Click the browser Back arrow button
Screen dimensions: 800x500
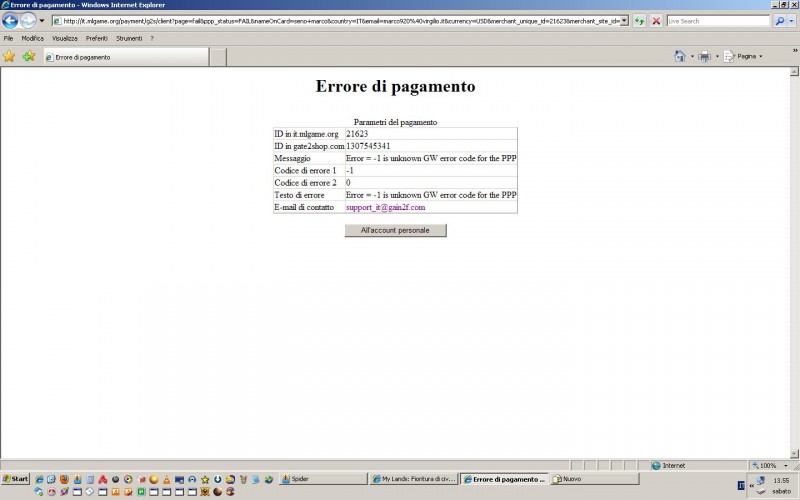tap(11, 20)
